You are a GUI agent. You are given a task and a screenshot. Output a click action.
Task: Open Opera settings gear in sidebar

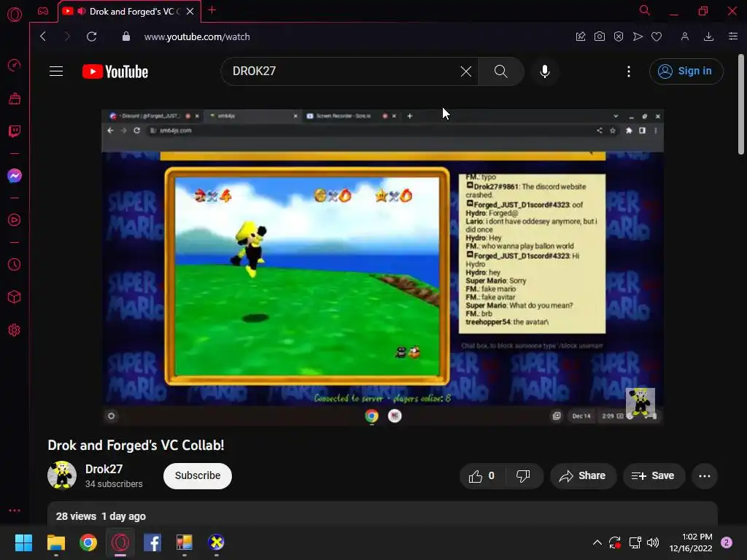tap(15, 330)
